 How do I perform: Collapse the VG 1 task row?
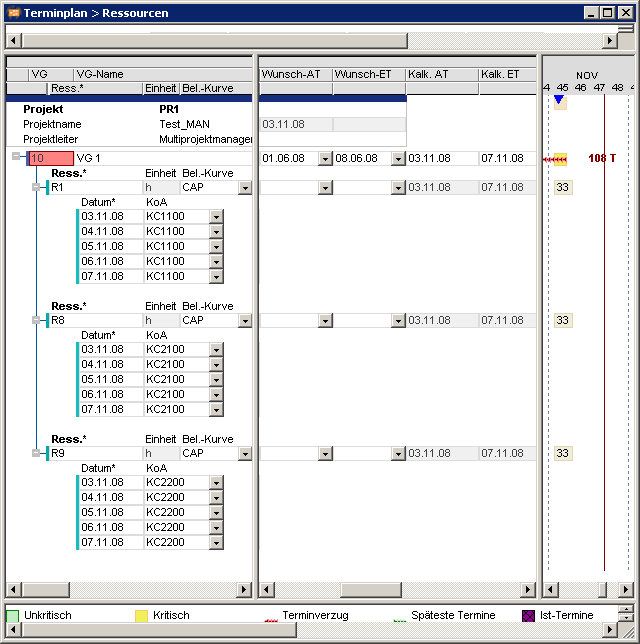tap(16, 156)
